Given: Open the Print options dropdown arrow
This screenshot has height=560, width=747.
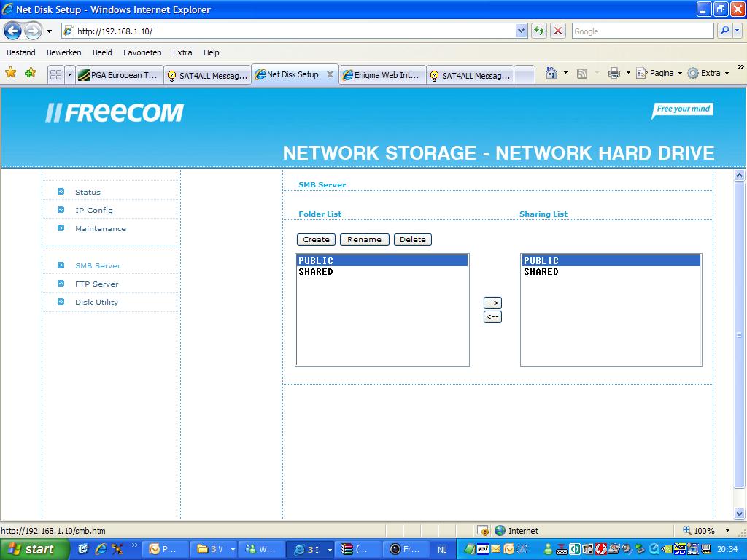Looking at the screenshot, I should tap(628, 74).
